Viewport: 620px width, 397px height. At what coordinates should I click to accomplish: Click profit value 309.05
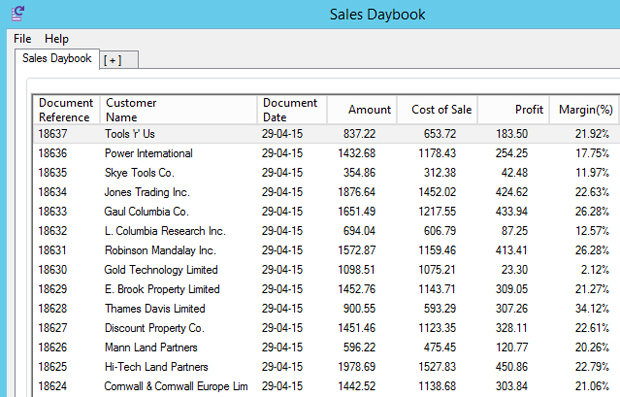tap(512, 289)
